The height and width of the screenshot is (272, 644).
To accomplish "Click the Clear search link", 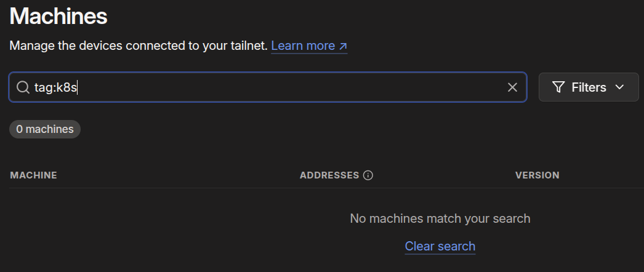I will [x=440, y=247].
